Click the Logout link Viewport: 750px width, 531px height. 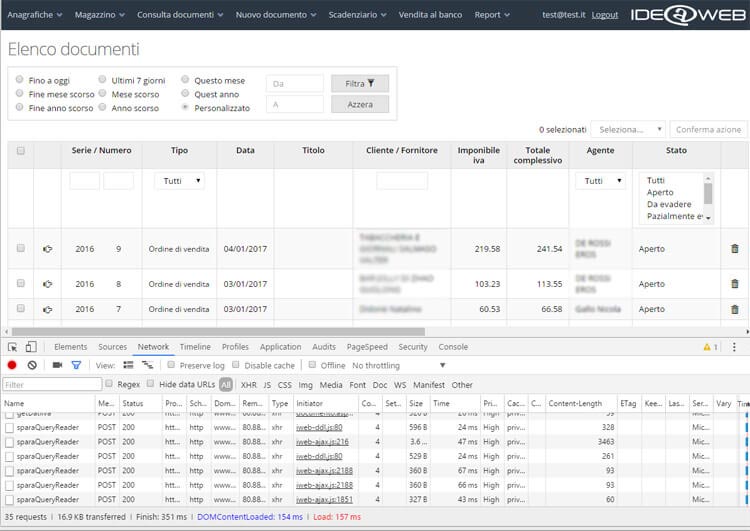[605, 15]
